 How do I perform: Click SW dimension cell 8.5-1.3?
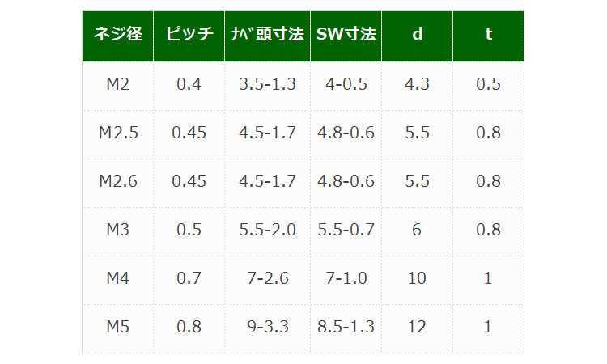click(346, 327)
